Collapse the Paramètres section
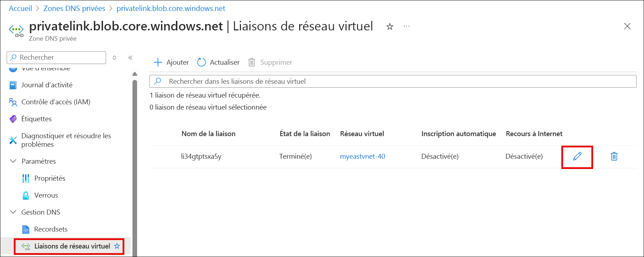644x257 pixels. (x=13, y=161)
